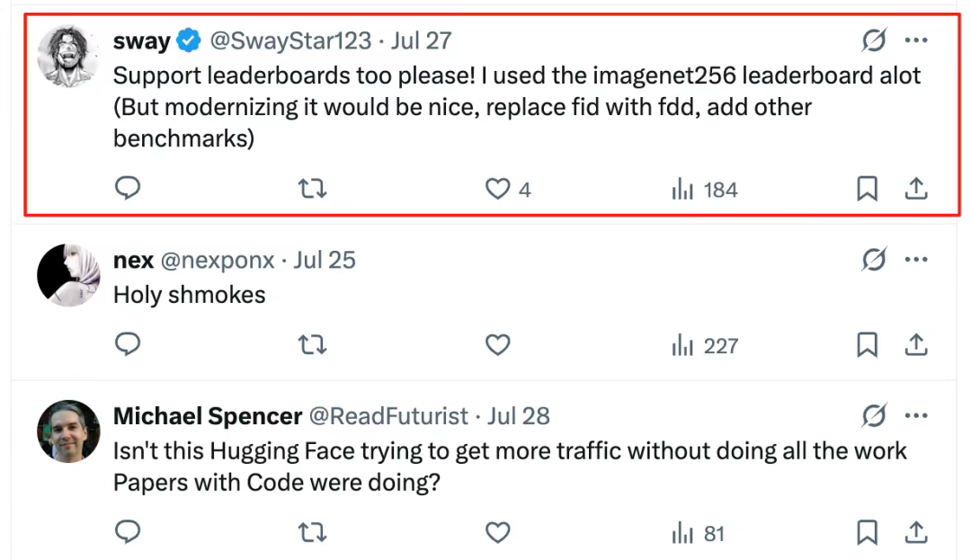Click nex's profile avatar

tap(68, 275)
